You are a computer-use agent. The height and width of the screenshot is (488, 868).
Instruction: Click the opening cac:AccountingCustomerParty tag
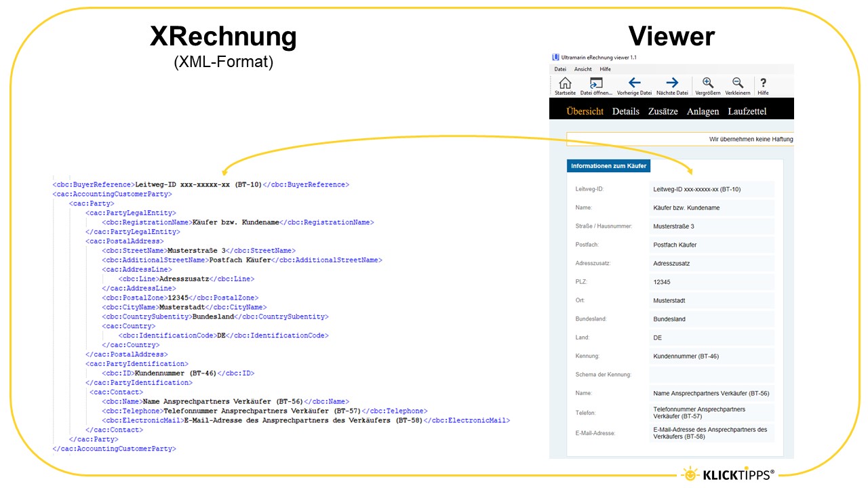coord(113,194)
